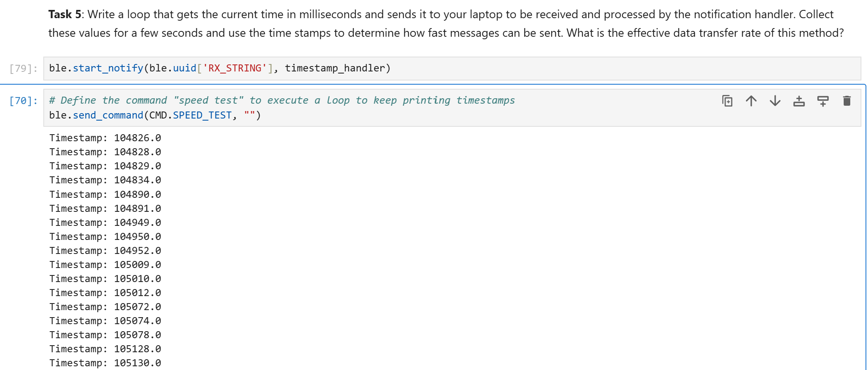The height and width of the screenshot is (370, 868).
Task: Delete the speed test cell
Action: pos(847,101)
